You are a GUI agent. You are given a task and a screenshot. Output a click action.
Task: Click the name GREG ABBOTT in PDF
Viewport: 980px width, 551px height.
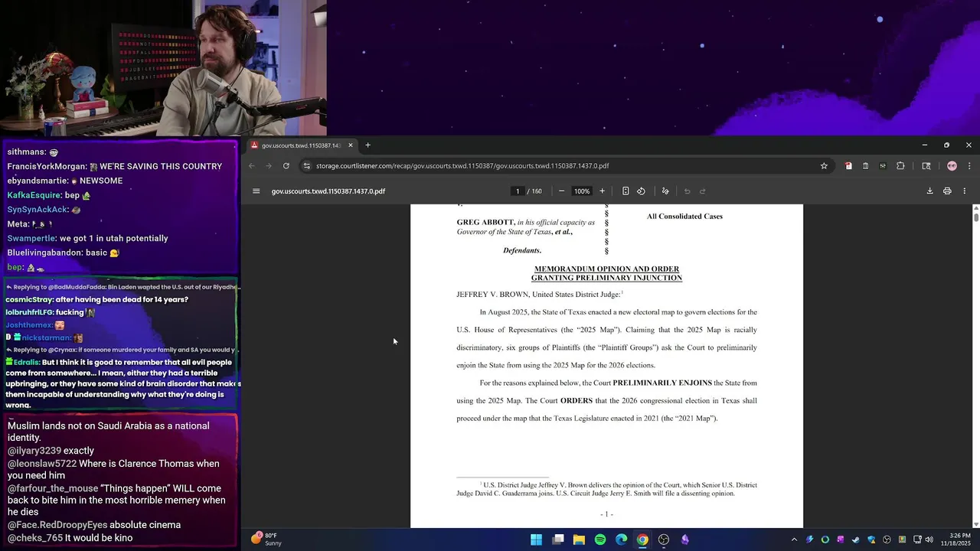[x=485, y=223]
